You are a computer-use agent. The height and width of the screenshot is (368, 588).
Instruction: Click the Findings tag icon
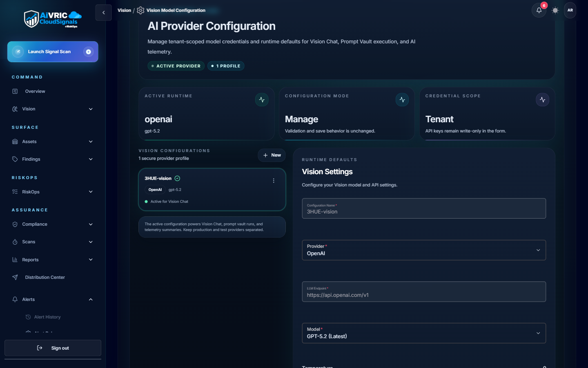click(x=15, y=159)
